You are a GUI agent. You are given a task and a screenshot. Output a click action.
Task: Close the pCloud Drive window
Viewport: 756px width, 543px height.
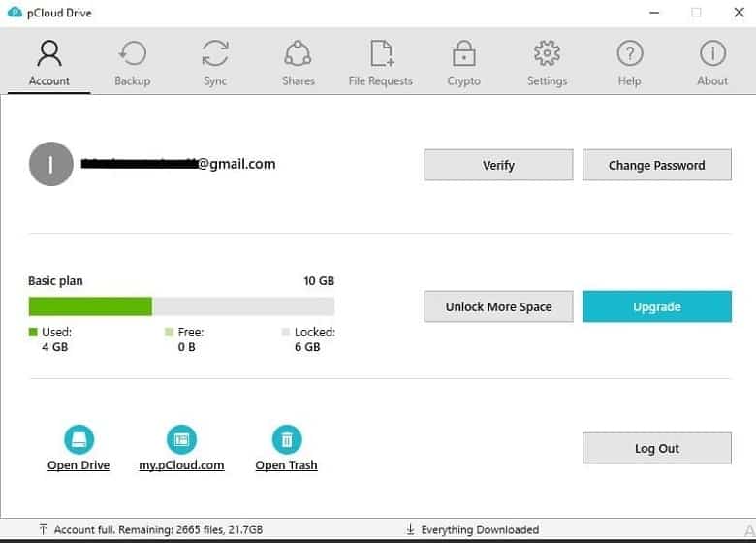click(739, 13)
